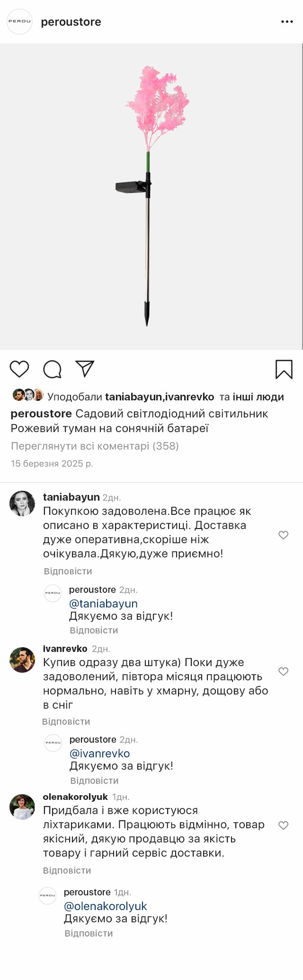Open three-dot post options menu
This screenshot has width=303, height=980.
click(x=287, y=22)
